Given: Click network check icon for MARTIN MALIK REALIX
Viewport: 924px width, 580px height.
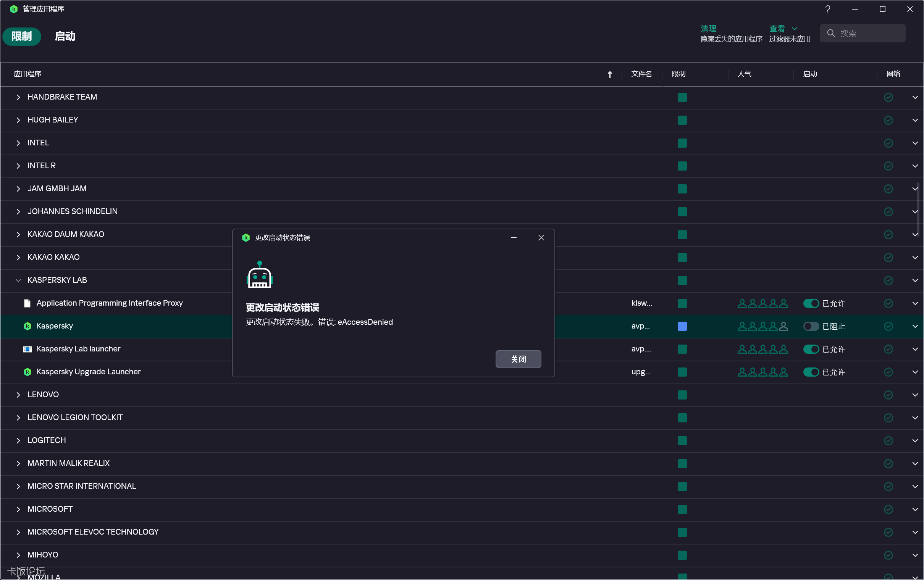Looking at the screenshot, I should 888,463.
